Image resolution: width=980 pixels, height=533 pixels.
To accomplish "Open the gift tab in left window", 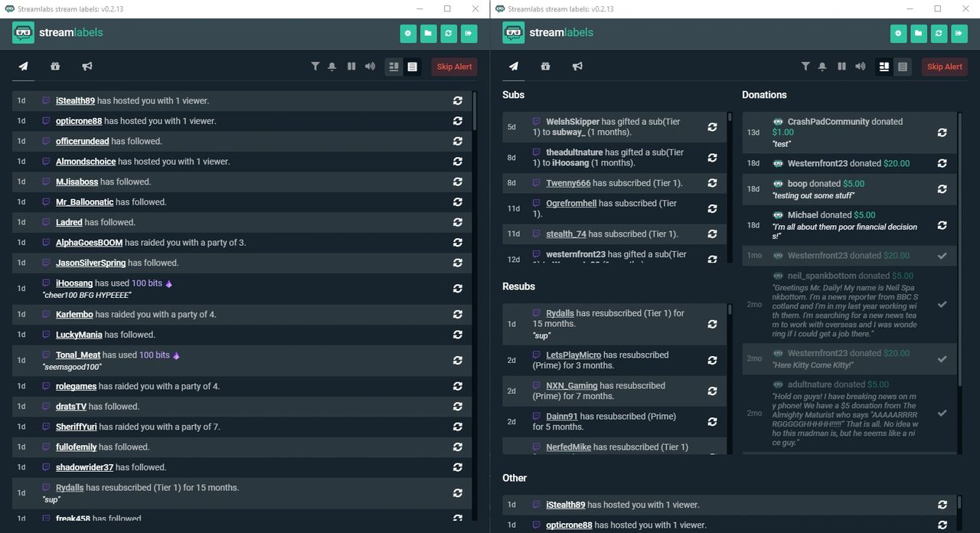I will tap(55, 67).
